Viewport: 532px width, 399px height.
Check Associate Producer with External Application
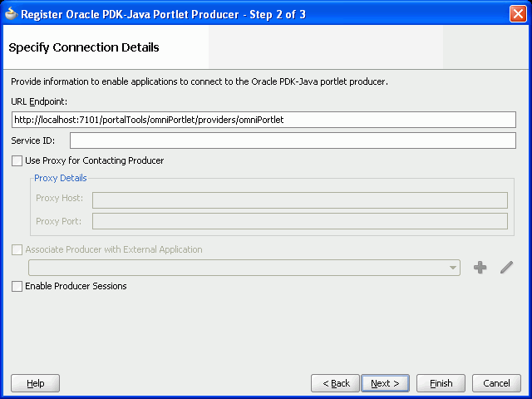17,249
